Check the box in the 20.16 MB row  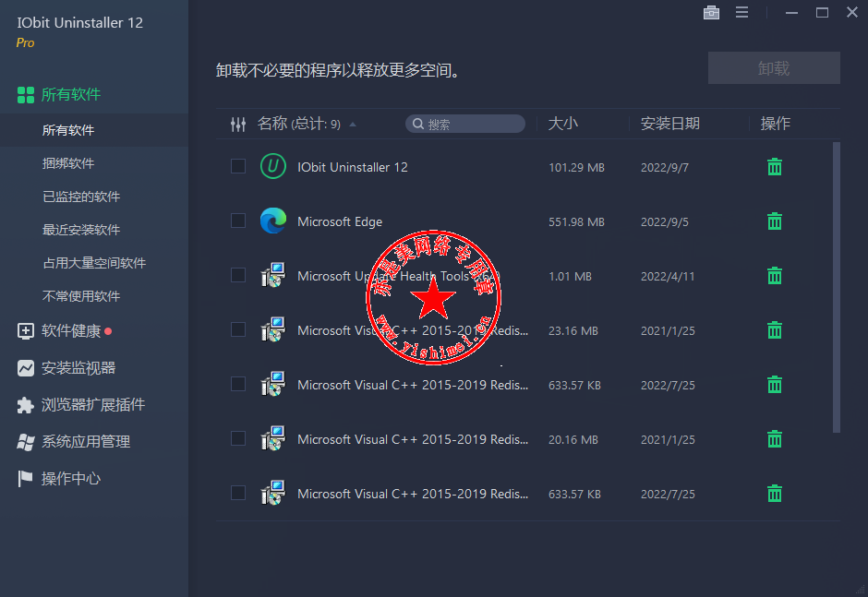pos(238,439)
